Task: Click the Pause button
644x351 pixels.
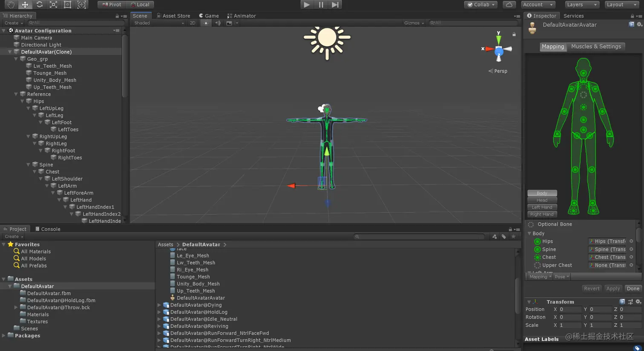Action: pos(321,5)
